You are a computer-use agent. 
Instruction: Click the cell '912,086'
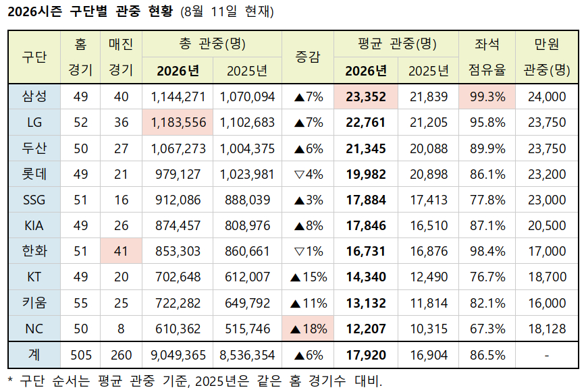(178, 200)
